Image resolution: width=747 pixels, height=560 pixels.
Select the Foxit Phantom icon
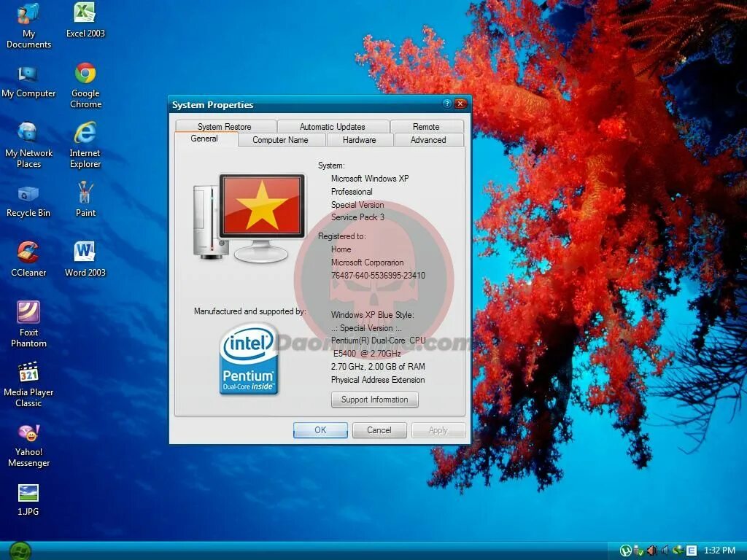[x=28, y=324]
